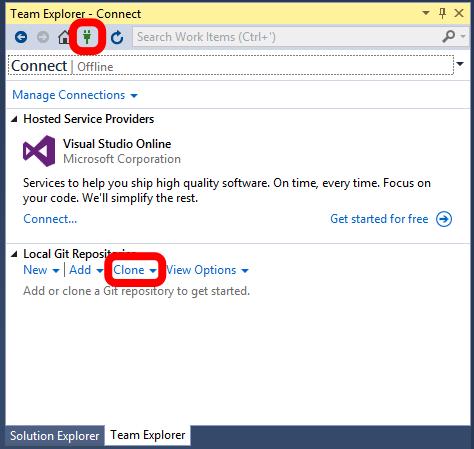
Task: Click the Back navigation arrow icon
Action: point(21,37)
